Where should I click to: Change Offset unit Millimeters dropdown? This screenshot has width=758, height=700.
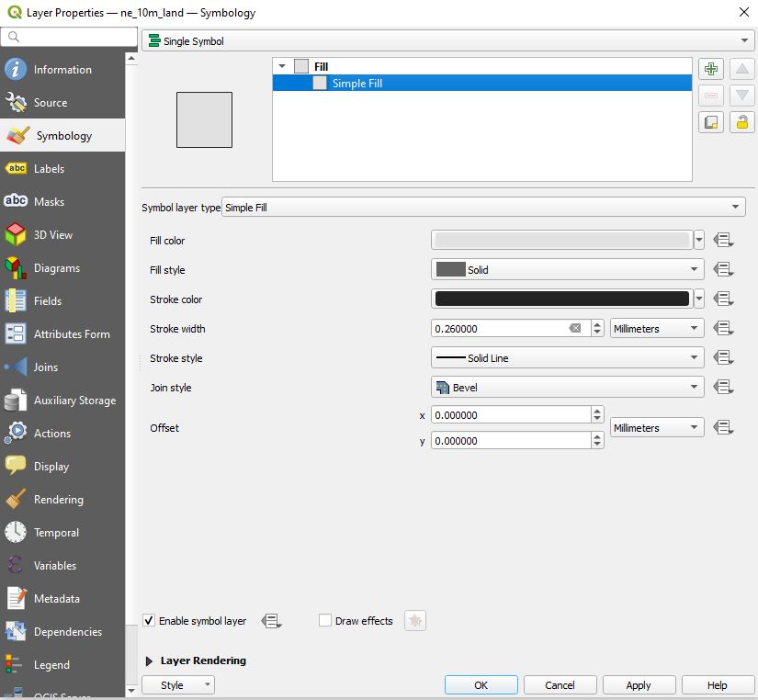click(x=657, y=428)
